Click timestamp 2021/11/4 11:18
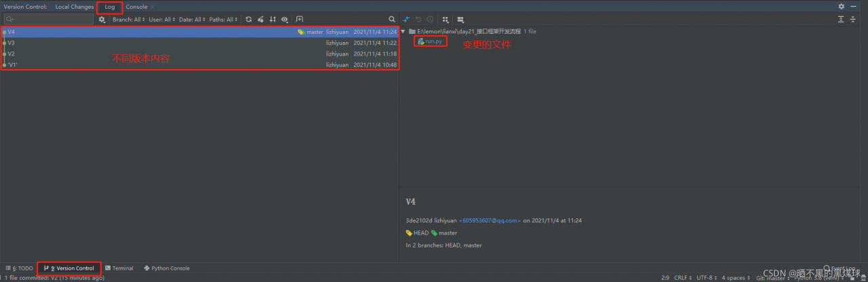Screen dimensions: 868x282 click(x=375, y=54)
